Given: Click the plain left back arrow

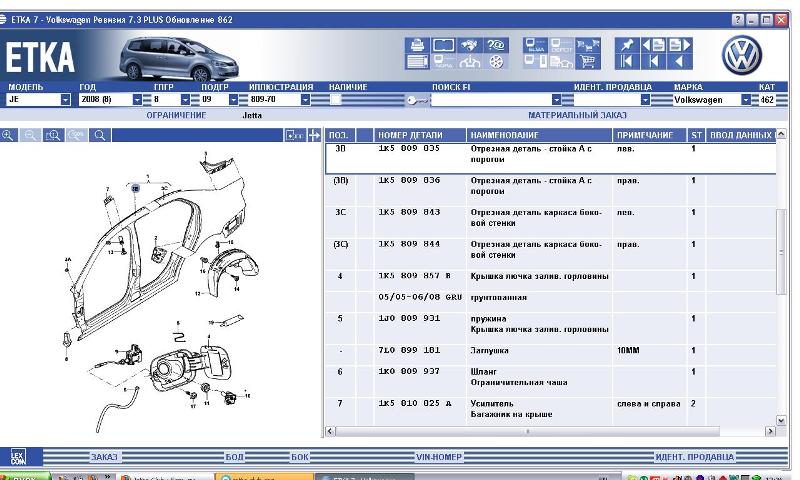Looking at the screenshot, I should (680, 62).
